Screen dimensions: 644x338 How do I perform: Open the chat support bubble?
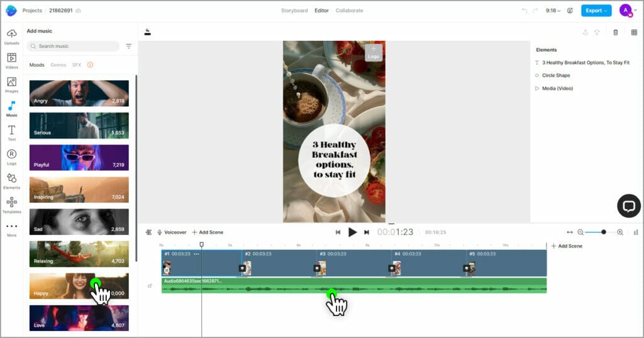click(629, 206)
